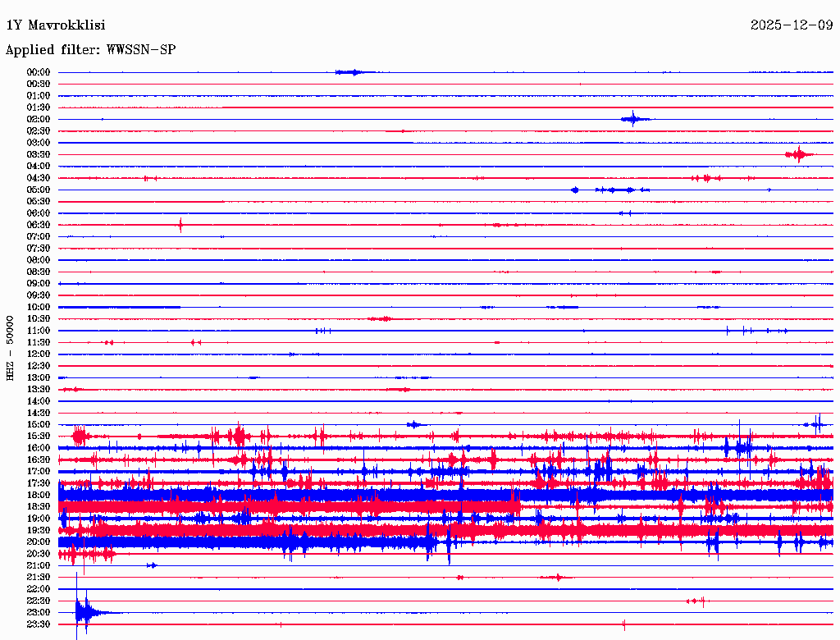The width and height of the screenshot is (840, 640).
Task: Select the 06:00 time label
Action: 39,213
